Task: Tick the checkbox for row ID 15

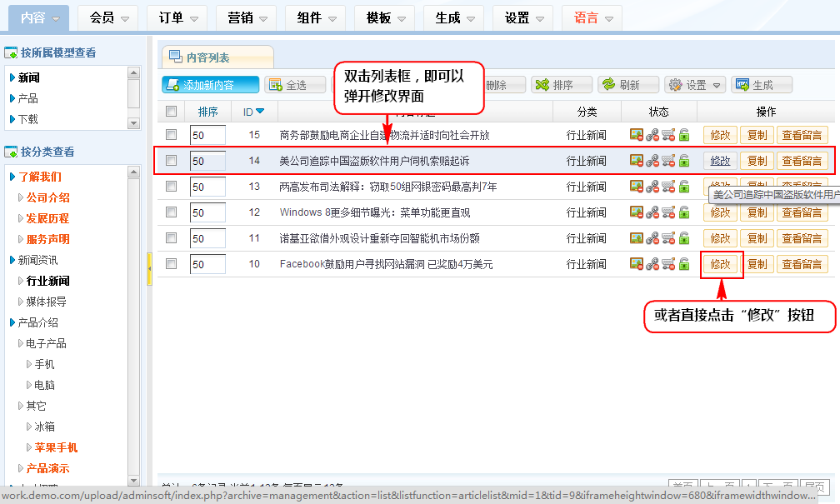Action: tap(172, 135)
